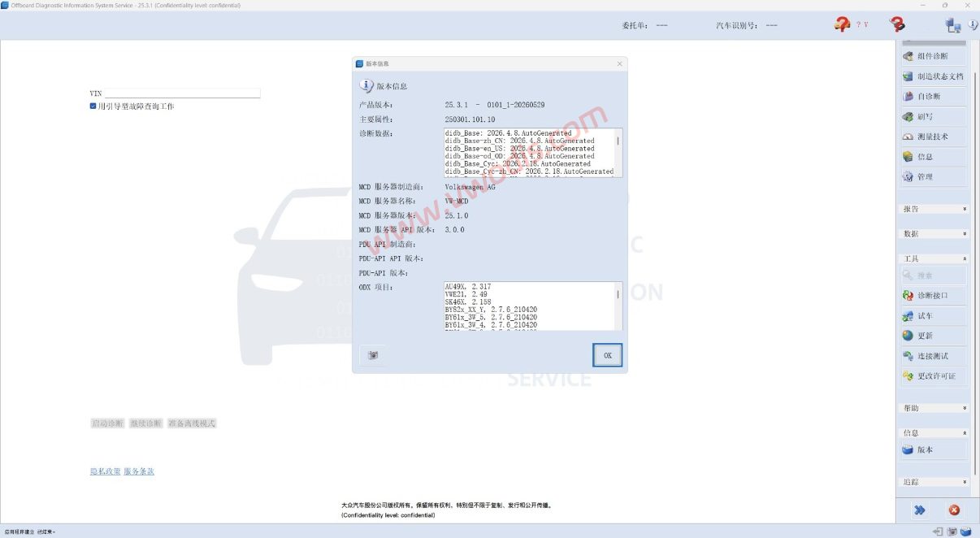The height and width of the screenshot is (538, 980).
Task: Expand the 数据 (data) section
Action: 935,233
